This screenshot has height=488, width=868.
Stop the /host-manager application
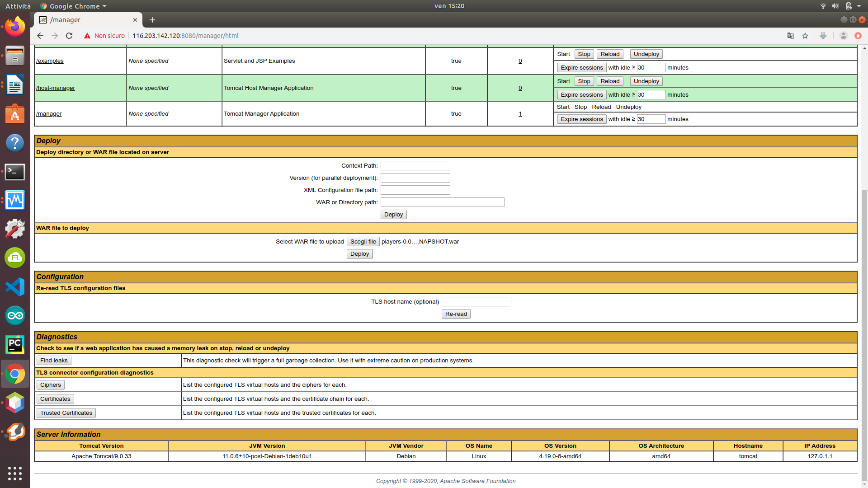click(584, 81)
